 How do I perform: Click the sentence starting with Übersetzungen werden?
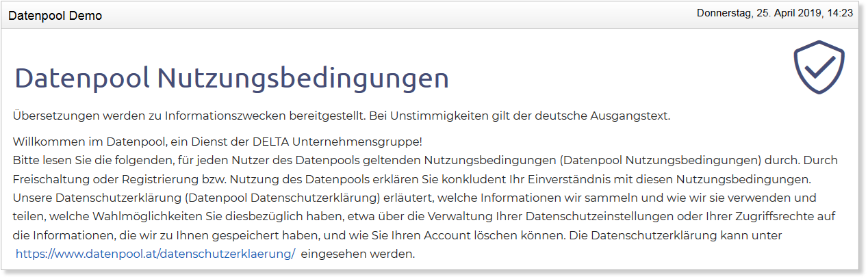click(x=342, y=116)
